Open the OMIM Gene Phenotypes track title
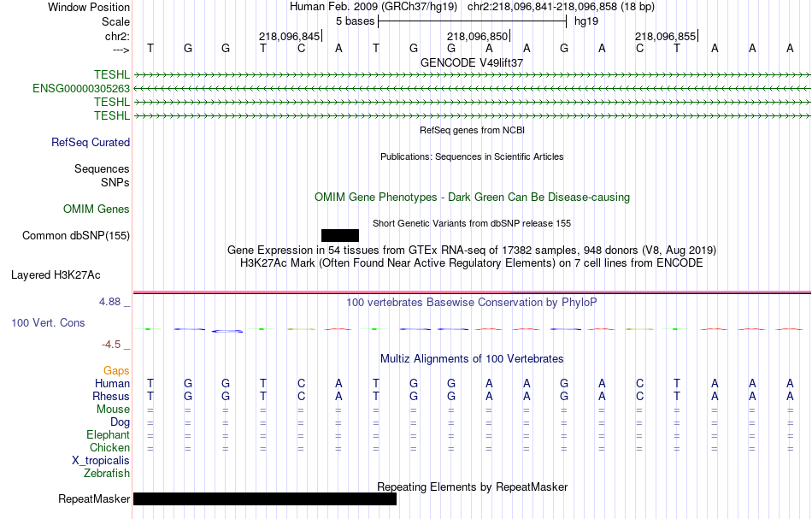Screen dimensions: 812x519 click(472, 198)
